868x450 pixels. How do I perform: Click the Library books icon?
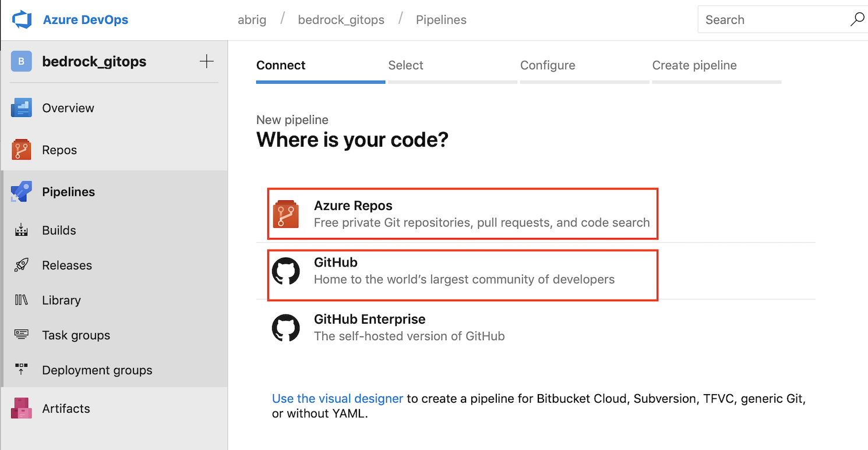coord(22,300)
